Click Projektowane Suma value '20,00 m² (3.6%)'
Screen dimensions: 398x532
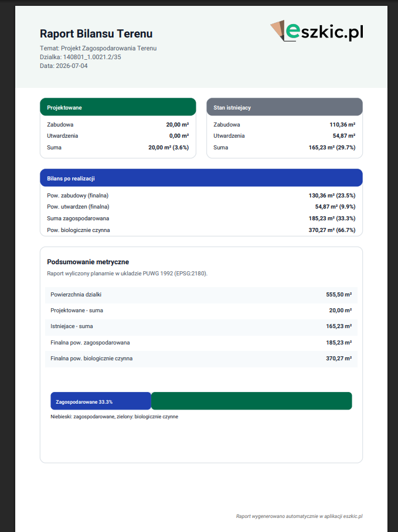pos(169,148)
